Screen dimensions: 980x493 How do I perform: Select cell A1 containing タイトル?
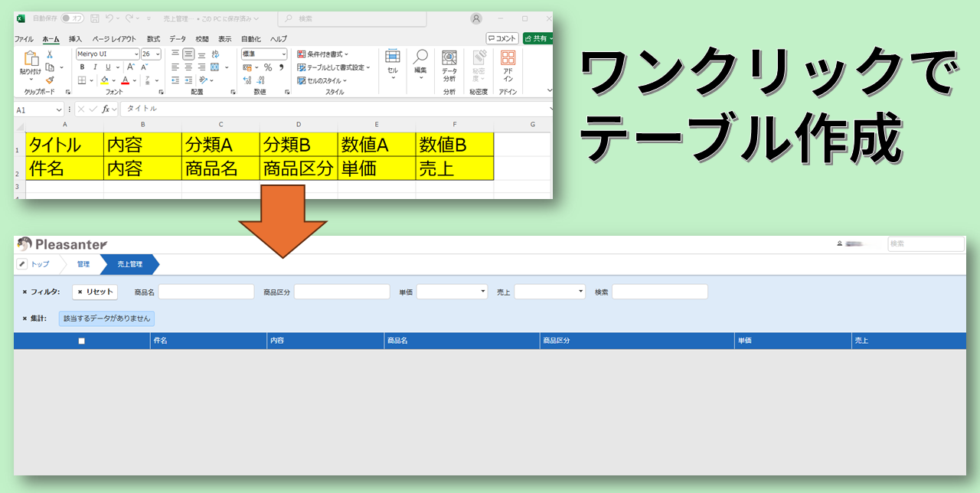(64, 145)
